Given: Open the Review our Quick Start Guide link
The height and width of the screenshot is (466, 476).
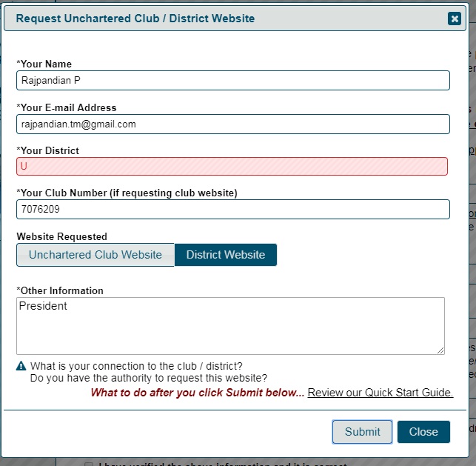Looking at the screenshot, I should tap(380, 393).
